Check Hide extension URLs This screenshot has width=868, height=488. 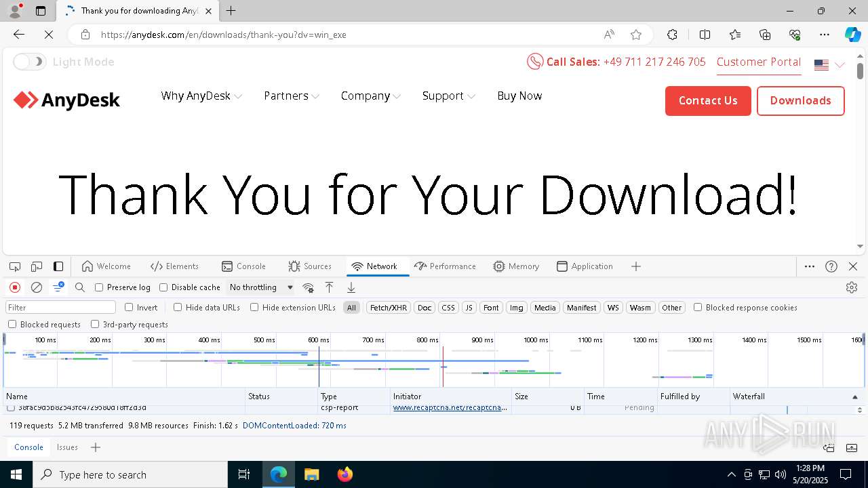tap(254, 307)
